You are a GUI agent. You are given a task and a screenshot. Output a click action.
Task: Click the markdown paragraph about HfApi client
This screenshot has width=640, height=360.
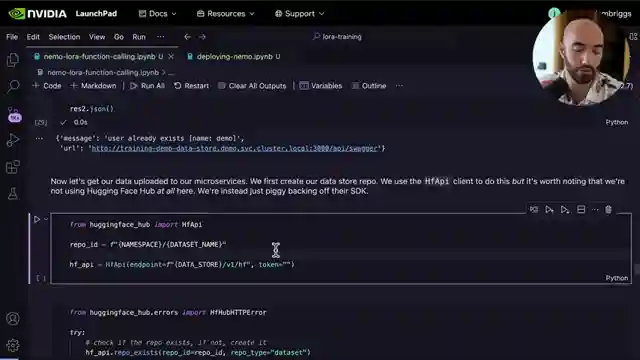point(338,186)
